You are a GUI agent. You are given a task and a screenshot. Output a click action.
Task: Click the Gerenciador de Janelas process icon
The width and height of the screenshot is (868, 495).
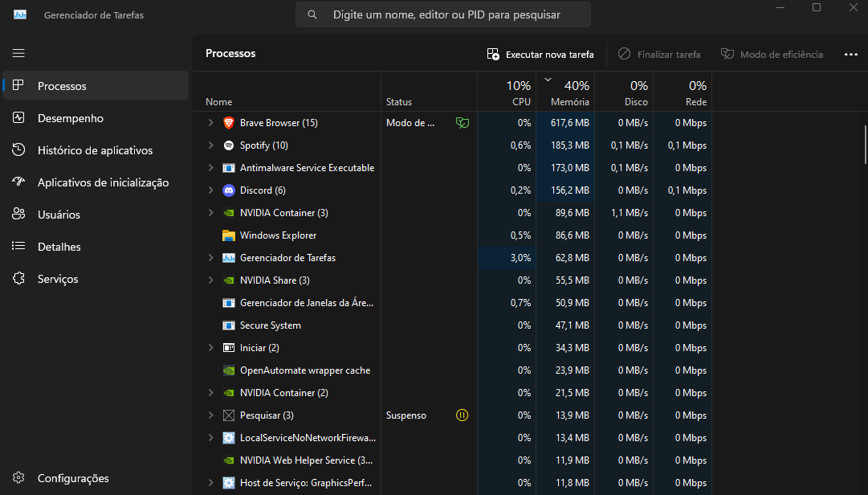tap(229, 303)
